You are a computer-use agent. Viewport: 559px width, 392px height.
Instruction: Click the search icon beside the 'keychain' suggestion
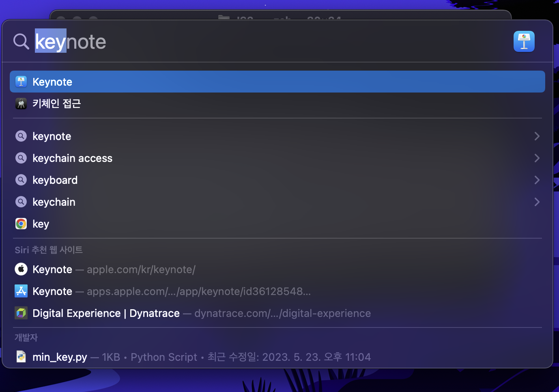(x=21, y=202)
